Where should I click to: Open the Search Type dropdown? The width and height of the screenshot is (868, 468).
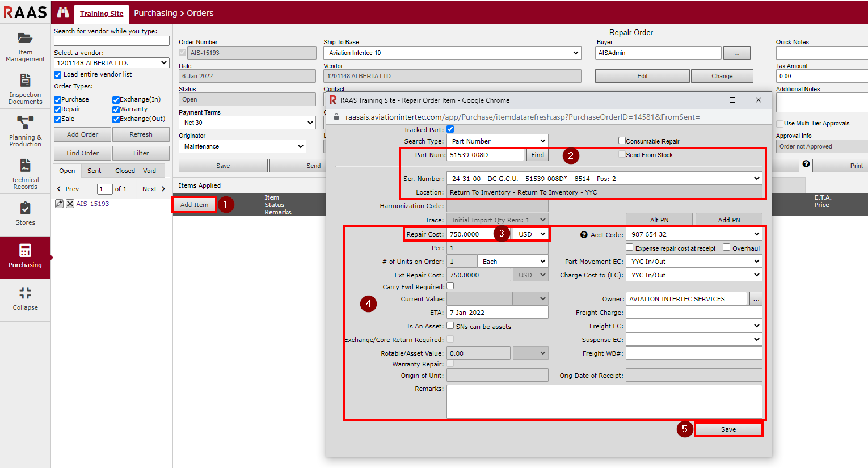point(498,141)
